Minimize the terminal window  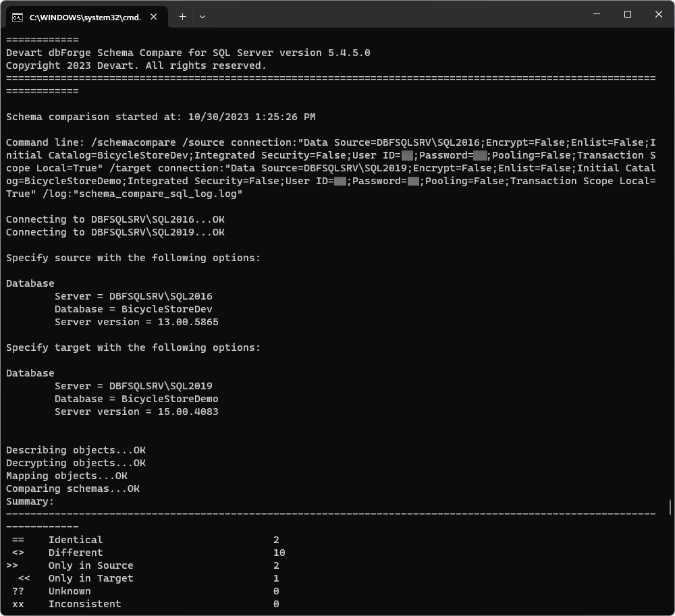click(x=597, y=14)
